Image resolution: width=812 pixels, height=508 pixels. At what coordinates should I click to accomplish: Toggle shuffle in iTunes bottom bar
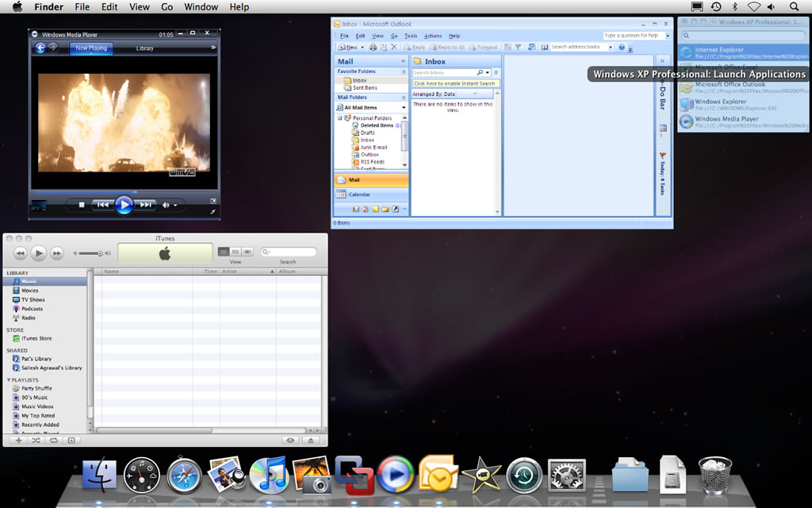click(x=36, y=440)
